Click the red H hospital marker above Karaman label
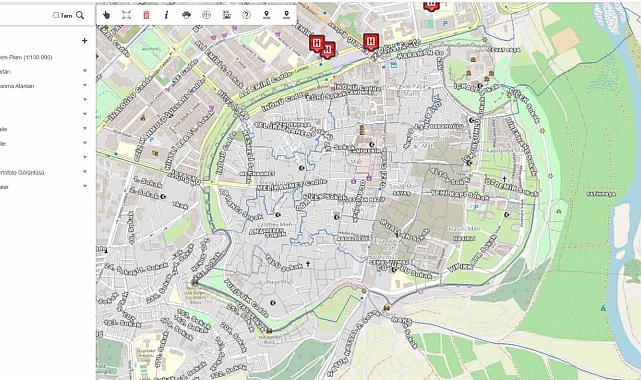Image resolution: width=641 pixels, height=380 pixels. [x=370, y=42]
